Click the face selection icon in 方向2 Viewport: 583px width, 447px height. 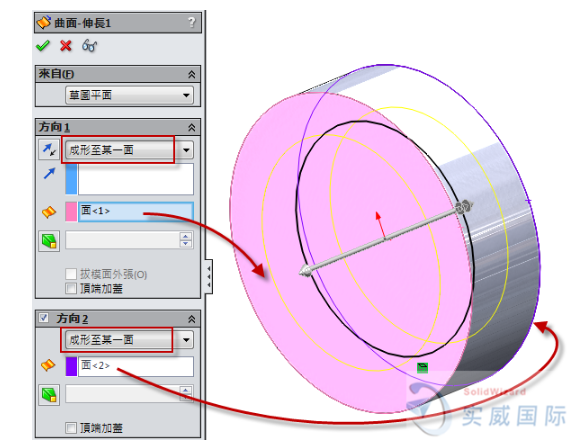(x=48, y=365)
